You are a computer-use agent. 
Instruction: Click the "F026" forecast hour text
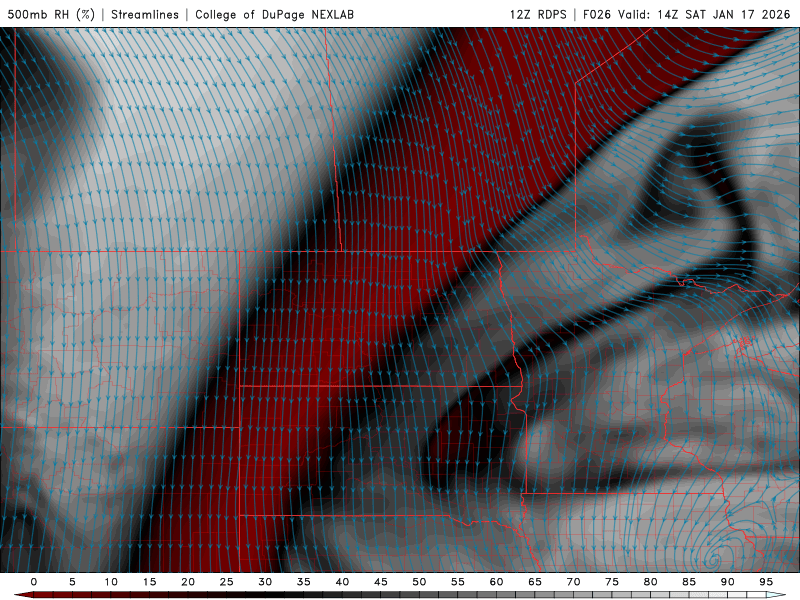tap(596, 14)
